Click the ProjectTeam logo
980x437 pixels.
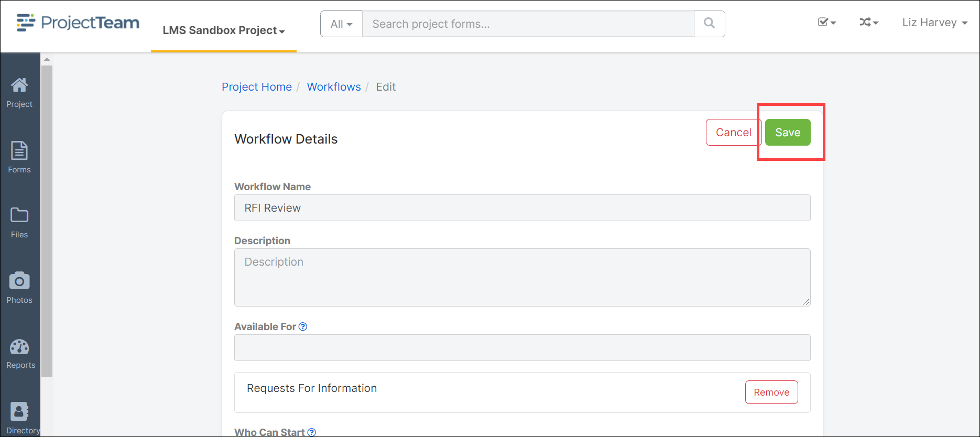[78, 23]
